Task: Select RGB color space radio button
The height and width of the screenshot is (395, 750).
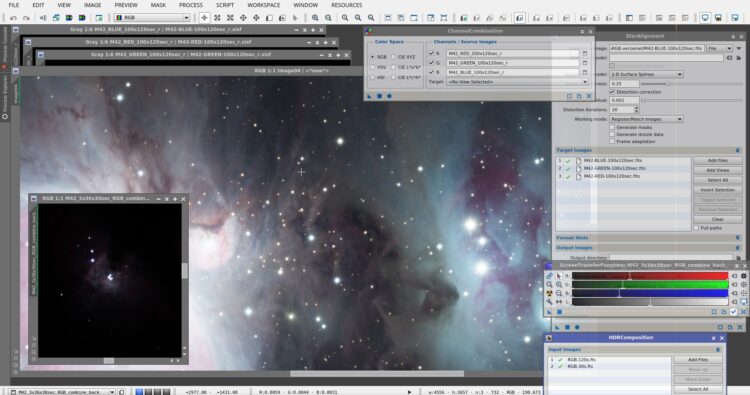Action: pos(373,57)
